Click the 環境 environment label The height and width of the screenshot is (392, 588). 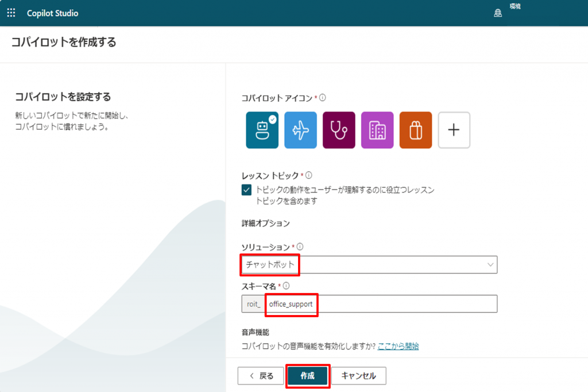[x=515, y=6]
